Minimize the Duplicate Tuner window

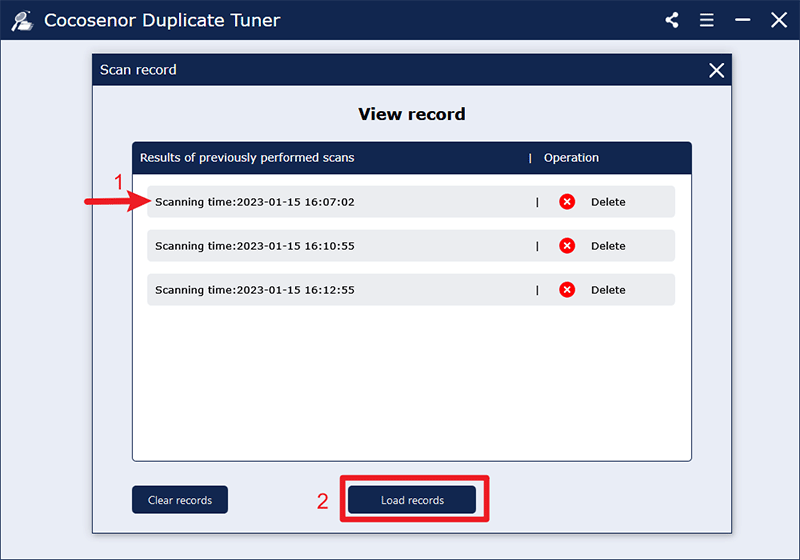pos(742,20)
